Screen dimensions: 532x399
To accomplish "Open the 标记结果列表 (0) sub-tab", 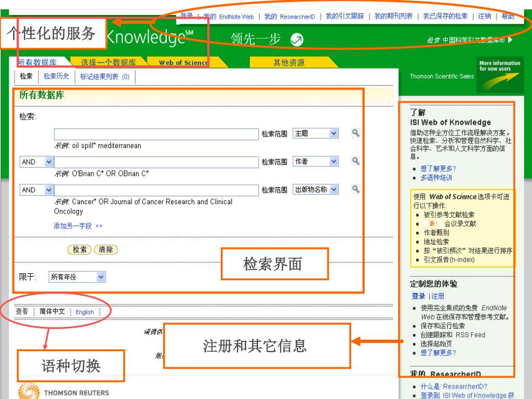I will coord(105,77).
